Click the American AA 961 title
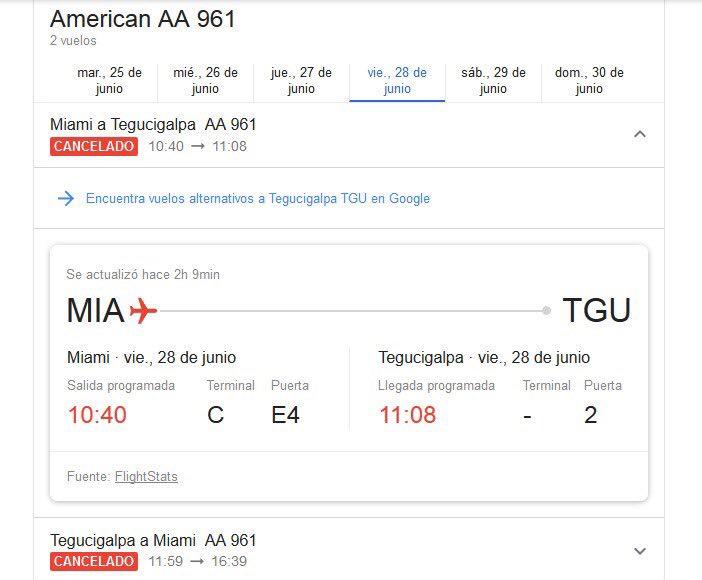 143,19
